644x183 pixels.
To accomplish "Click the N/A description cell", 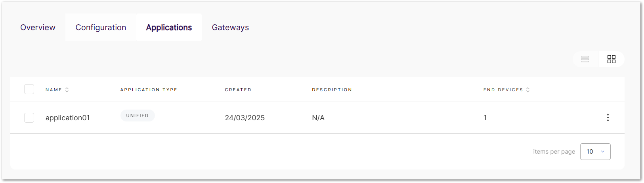I will point(318,118).
